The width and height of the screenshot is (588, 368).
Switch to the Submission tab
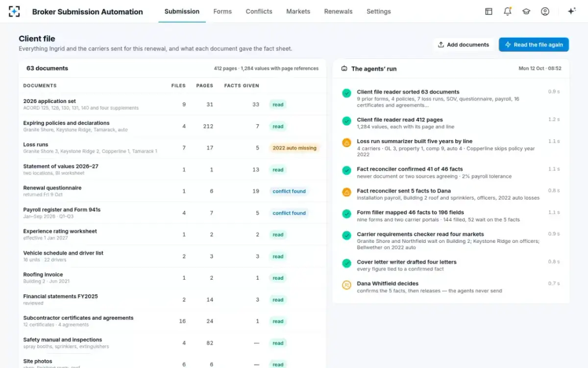click(182, 11)
